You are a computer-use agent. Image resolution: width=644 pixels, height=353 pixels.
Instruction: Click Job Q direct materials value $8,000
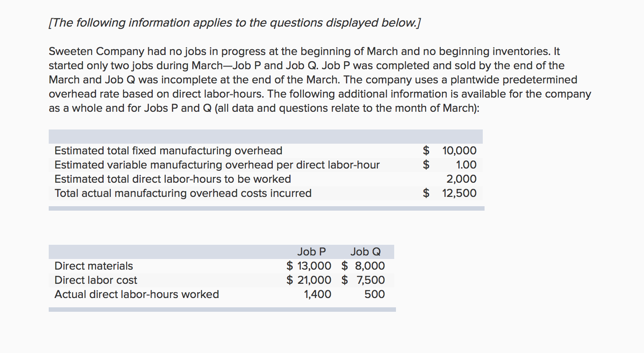(363, 266)
